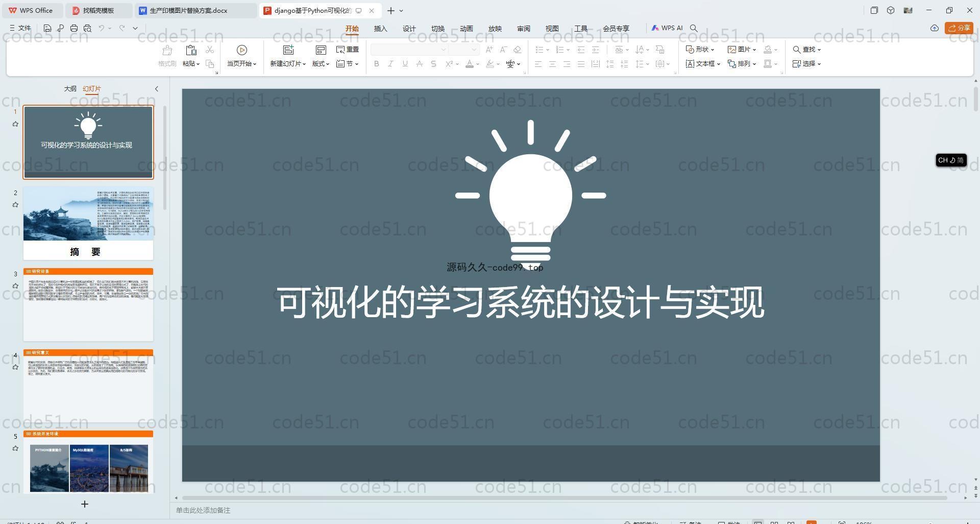Toggle Underline formatting
Screen dimensions: 980x524
point(405,64)
